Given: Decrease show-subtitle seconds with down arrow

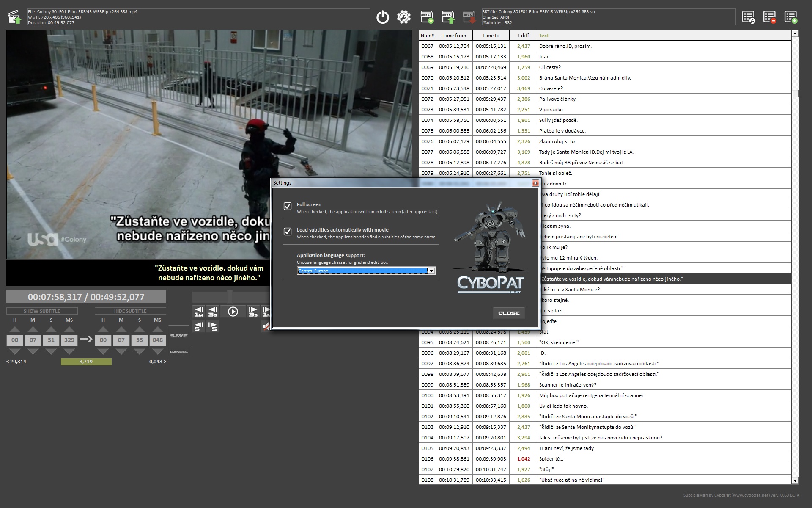Looking at the screenshot, I should [x=51, y=351].
